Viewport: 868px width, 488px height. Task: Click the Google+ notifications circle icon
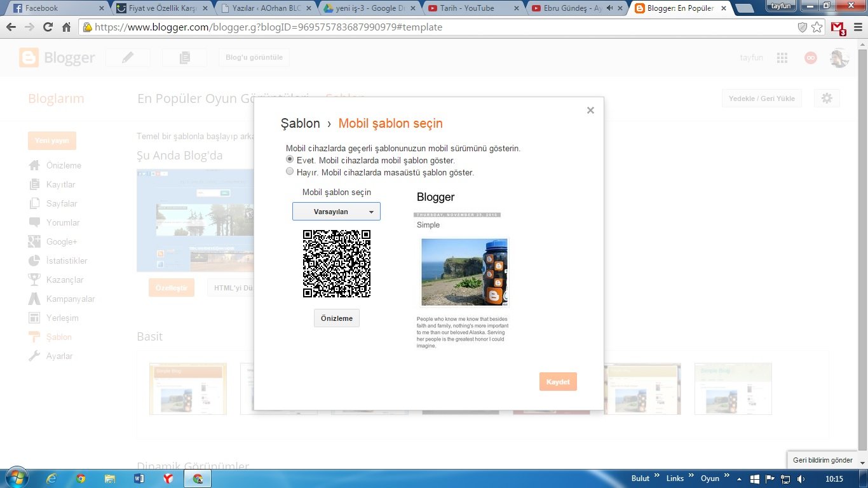click(810, 58)
